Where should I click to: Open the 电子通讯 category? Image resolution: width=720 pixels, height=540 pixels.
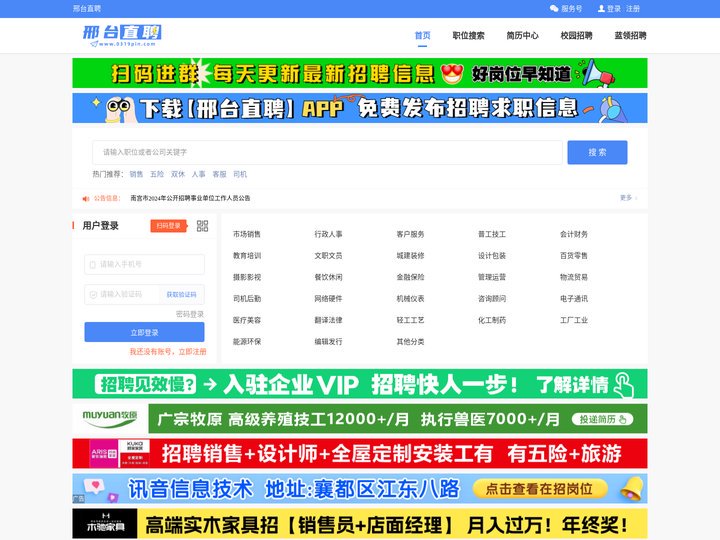pyautogui.click(x=574, y=299)
